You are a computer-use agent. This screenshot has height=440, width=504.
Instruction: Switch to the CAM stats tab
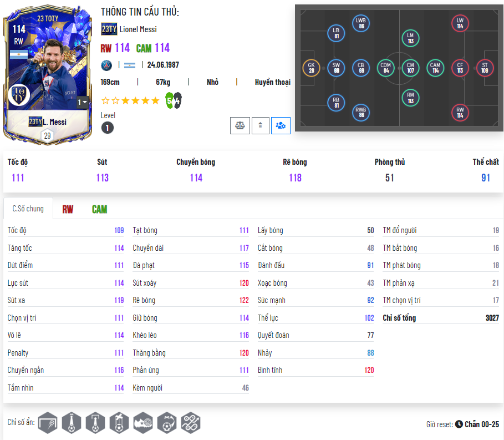coord(100,209)
